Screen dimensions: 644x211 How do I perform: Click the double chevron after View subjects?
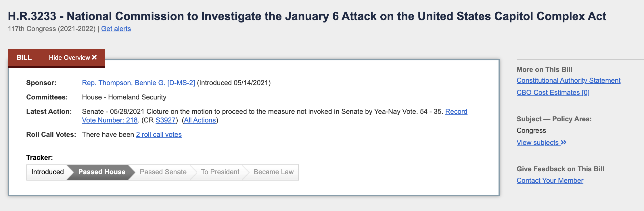click(563, 142)
